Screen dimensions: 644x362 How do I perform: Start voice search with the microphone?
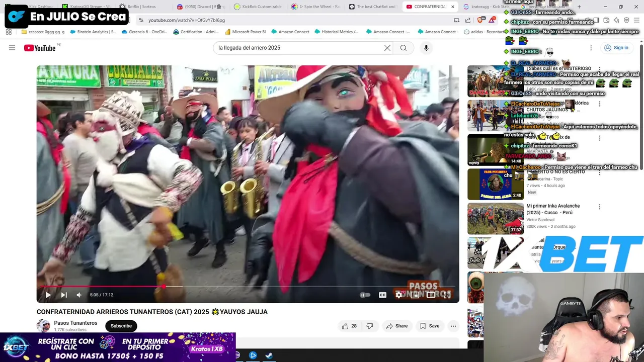426,48
